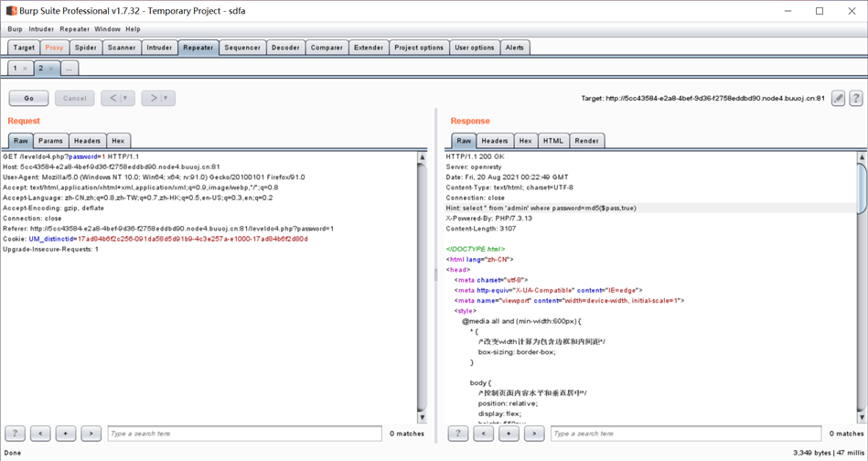Open the Burp menu
The height and width of the screenshot is (461, 868).
point(15,29)
